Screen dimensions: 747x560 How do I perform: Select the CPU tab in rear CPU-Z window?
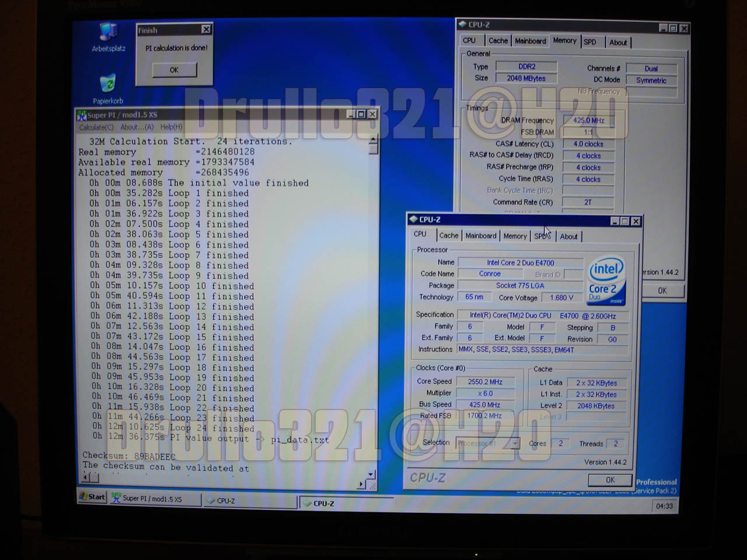click(469, 41)
